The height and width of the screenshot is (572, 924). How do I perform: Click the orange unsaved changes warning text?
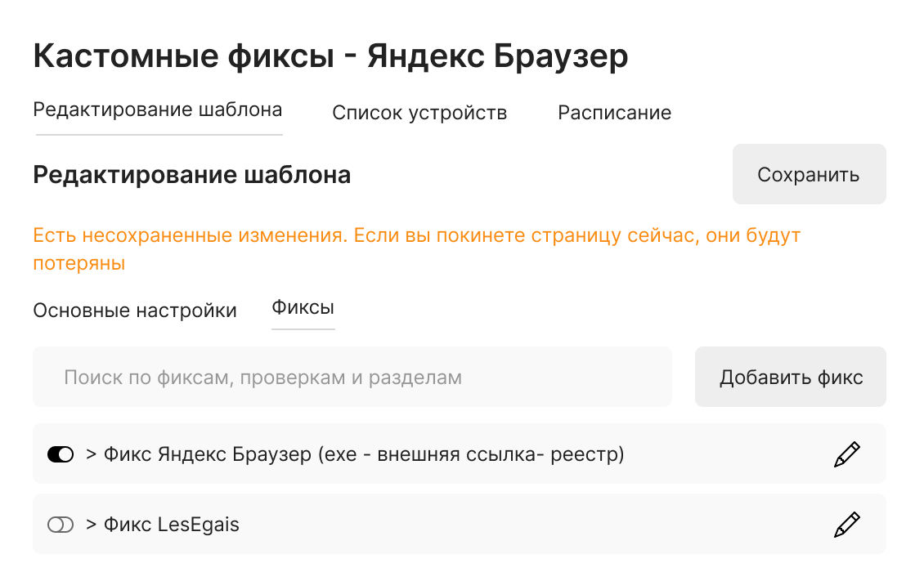417,248
